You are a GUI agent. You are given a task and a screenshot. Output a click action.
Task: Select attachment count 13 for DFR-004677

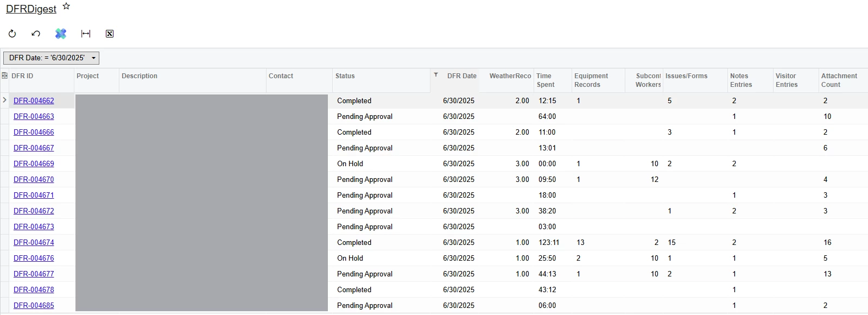click(827, 274)
